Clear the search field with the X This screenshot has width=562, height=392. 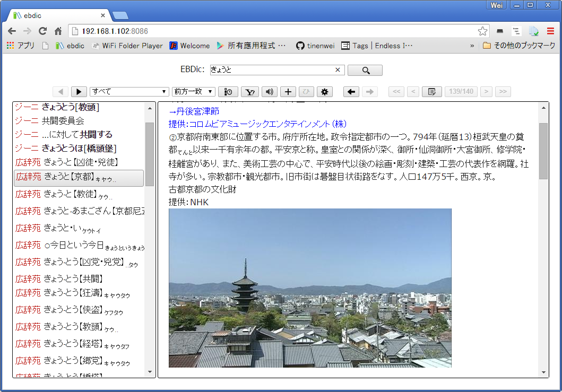click(338, 70)
